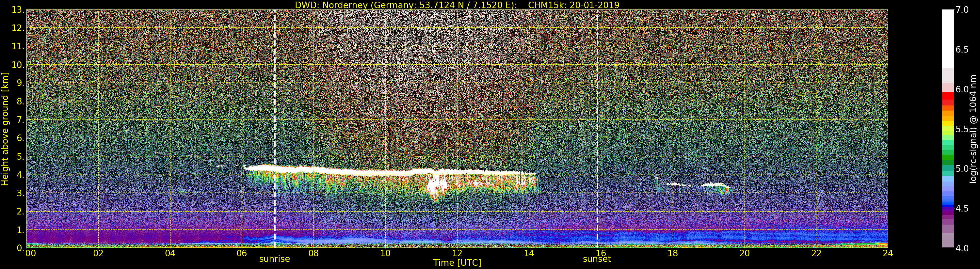Click the time axis tick label '06'

coord(242,253)
